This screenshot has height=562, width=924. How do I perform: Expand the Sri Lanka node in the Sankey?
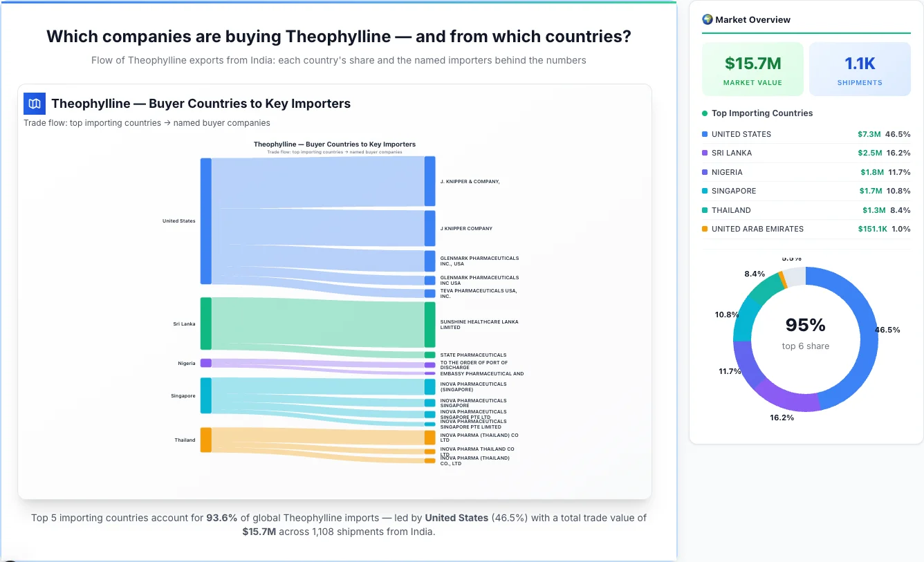tap(205, 323)
